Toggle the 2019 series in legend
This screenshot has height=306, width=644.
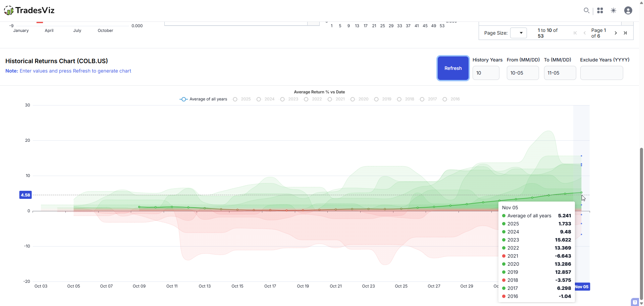point(383,99)
